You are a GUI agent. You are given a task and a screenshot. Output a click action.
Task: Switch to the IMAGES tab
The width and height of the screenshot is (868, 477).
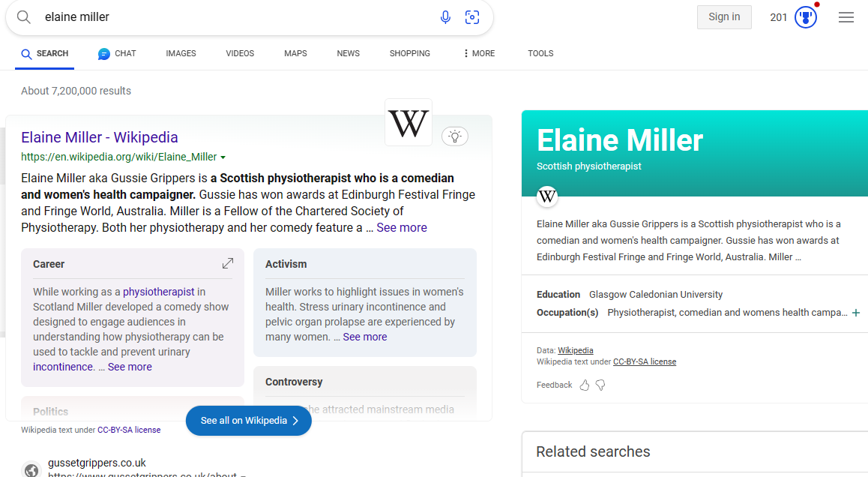click(x=181, y=53)
